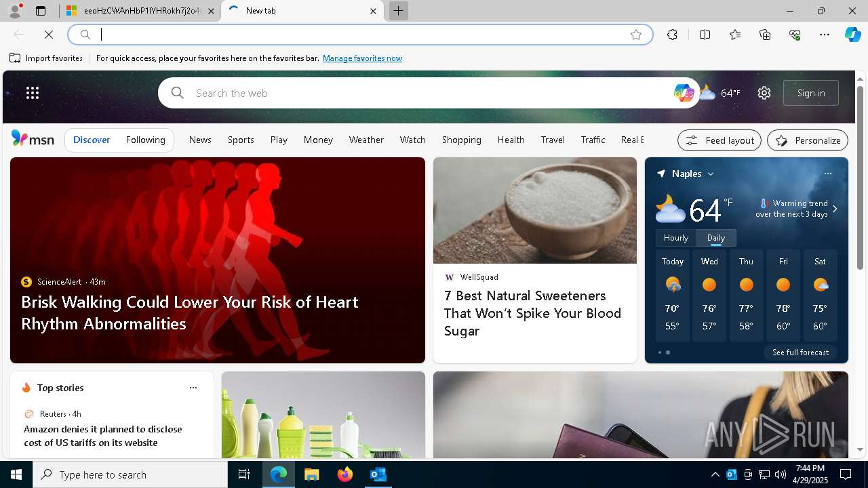Click Import favorites button
This screenshot has width=868, height=488.
[x=46, y=58]
